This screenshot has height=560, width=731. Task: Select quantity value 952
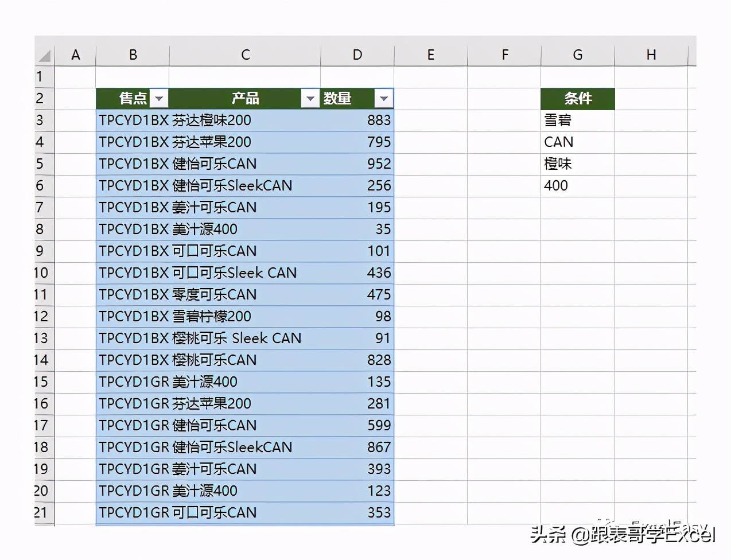(357, 164)
